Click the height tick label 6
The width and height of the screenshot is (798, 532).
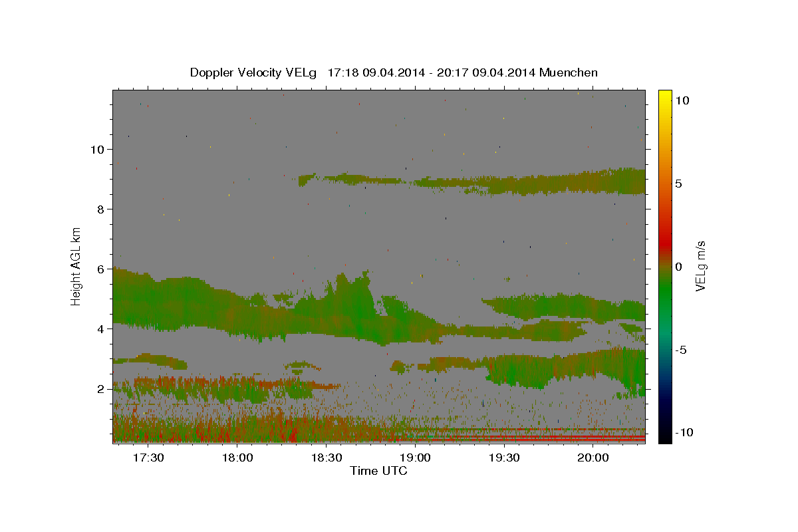(x=101, y=269)
